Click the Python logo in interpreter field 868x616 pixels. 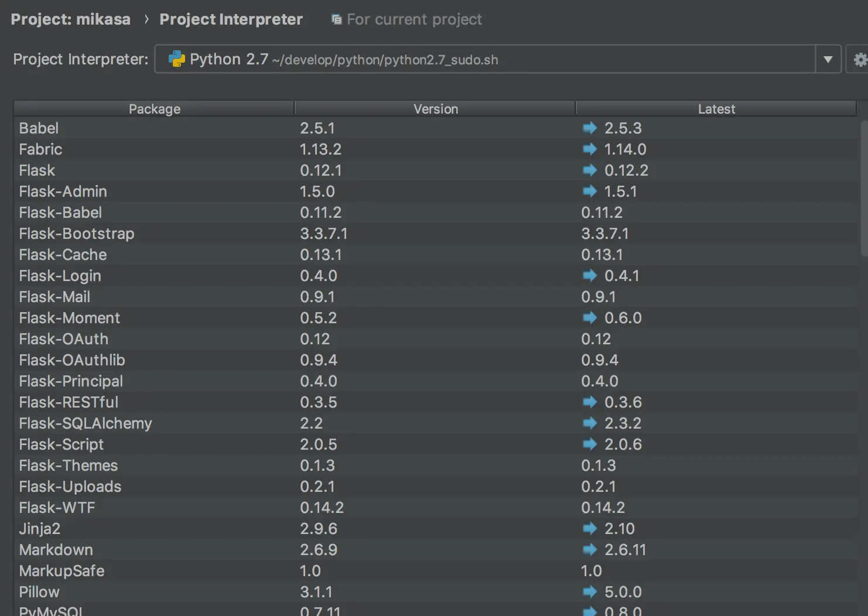coord(176,59)
